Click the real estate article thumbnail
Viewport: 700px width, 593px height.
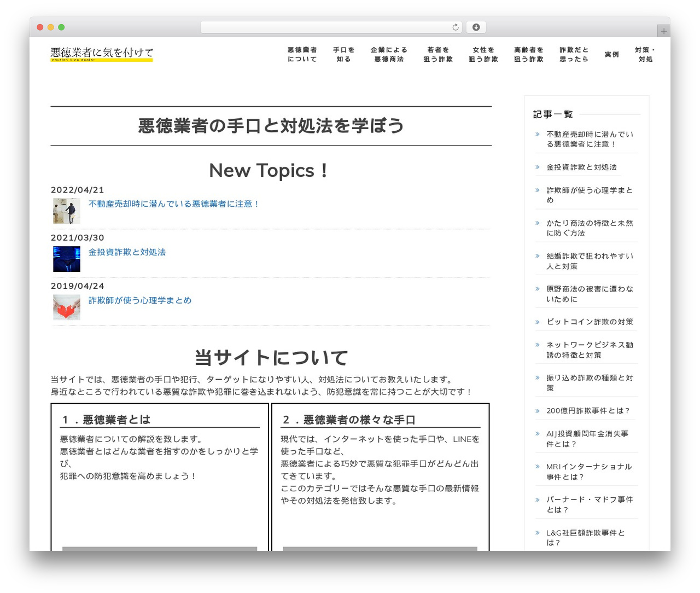[x=67, y=211]
